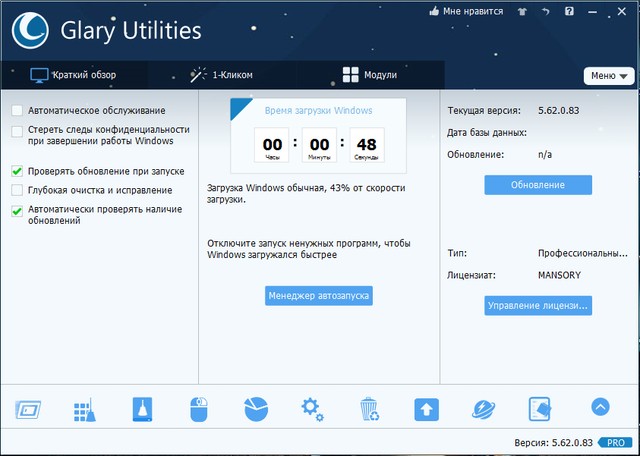Open the recycle bin uninstaller icon
Image resolution: width=640 pixels, height=456 pixels.
click(x=369, y=409)
